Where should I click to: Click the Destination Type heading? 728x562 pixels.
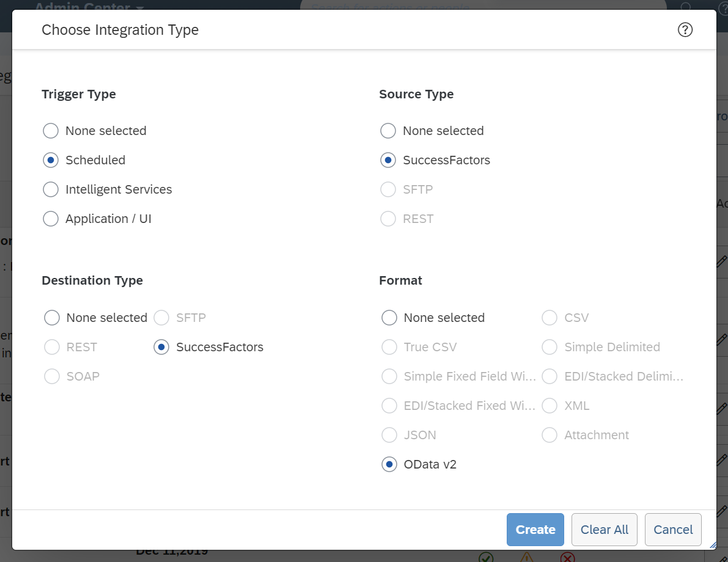tap(92, 281)
